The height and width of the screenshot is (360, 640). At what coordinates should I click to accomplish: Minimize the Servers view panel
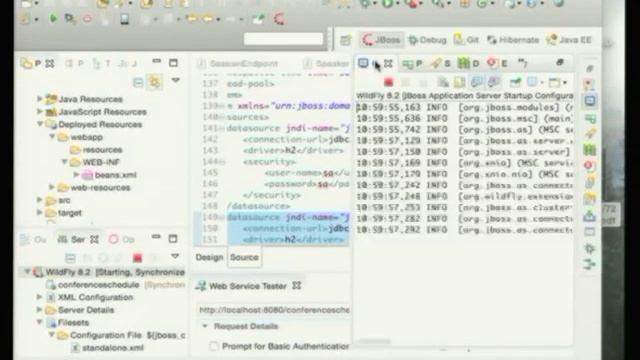point(156,237)
